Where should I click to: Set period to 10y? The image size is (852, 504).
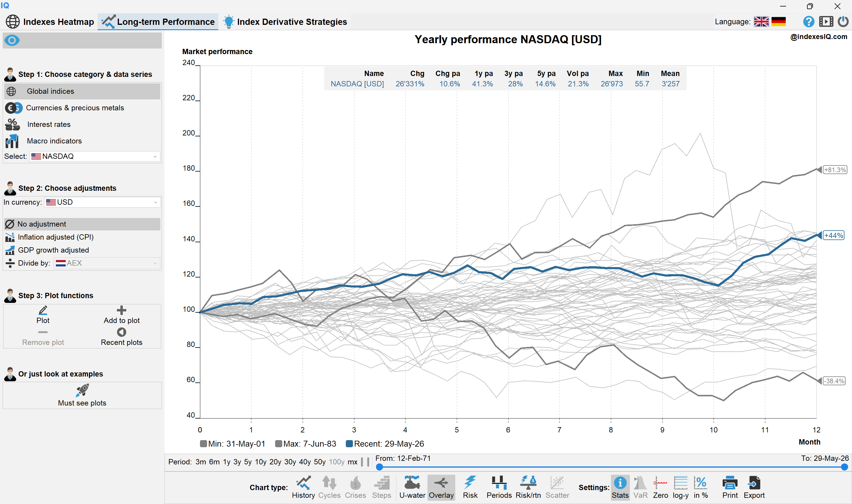pyautogui.click(x=260, y=462)
